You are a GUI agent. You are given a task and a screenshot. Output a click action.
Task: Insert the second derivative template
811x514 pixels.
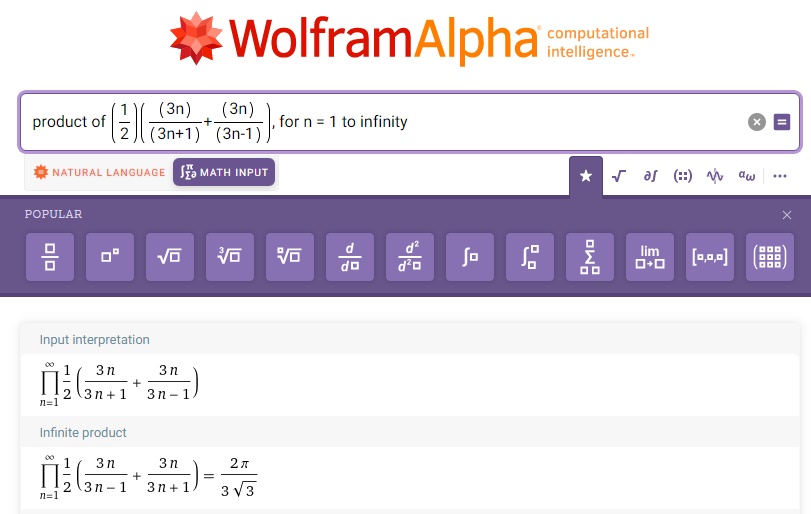[x=410, y=257]
